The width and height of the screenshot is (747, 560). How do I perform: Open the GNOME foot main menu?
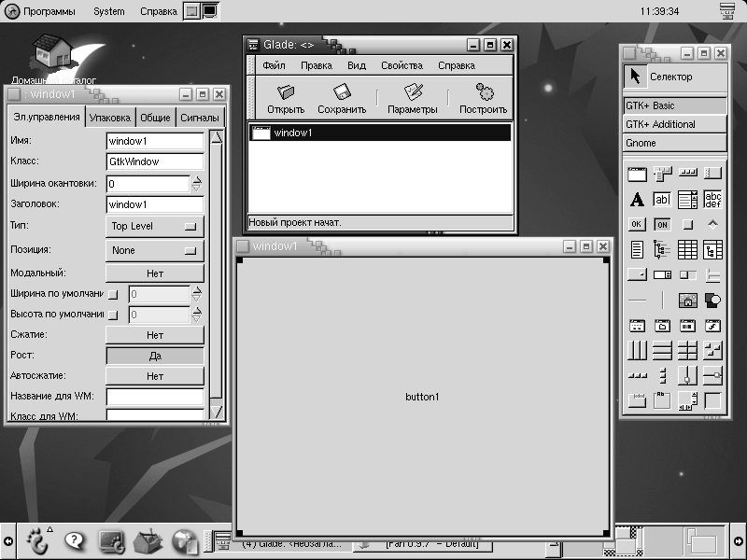[36, 539]
